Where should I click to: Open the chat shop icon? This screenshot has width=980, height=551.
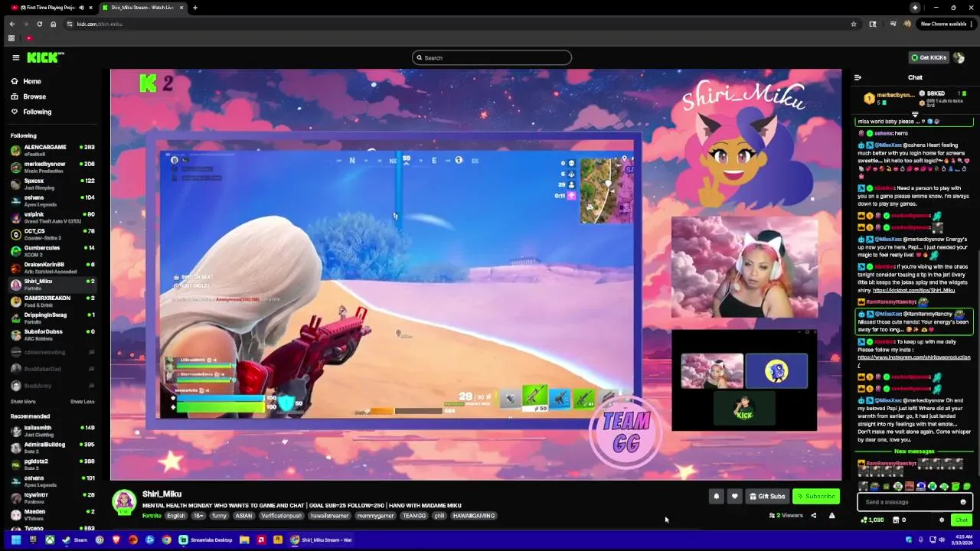(894, 520)
